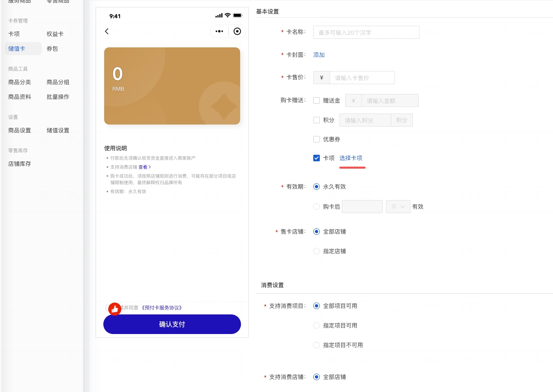The width and height of the screenshot is (553, 392).
Task: Click the yen symbol prefix of 卡售价
Action: coord(321,78)
